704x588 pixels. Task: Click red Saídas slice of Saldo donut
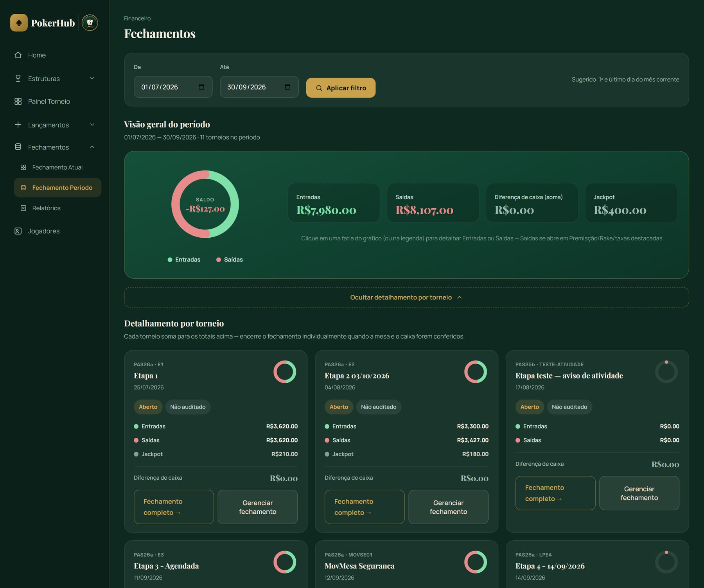pos(176,204)
